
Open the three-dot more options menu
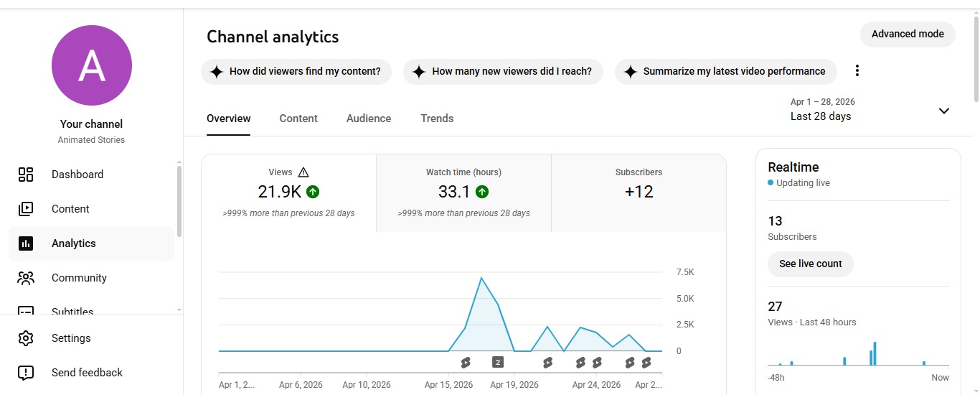[x=857, y=71]
